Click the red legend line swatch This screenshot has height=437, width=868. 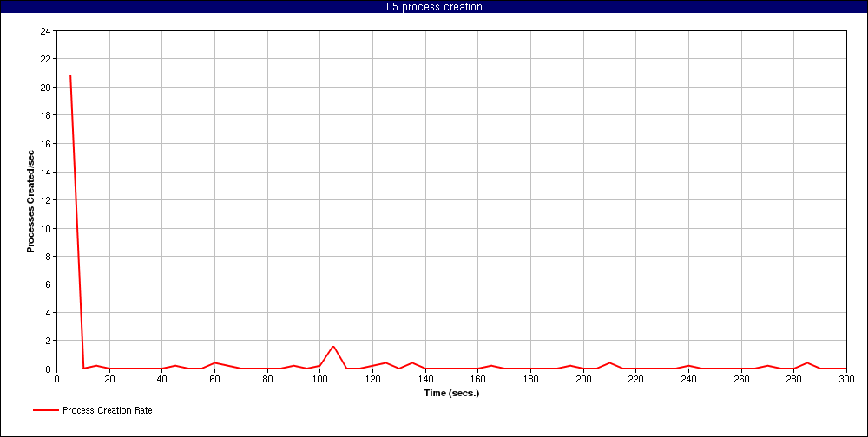[x=45, y=410]
